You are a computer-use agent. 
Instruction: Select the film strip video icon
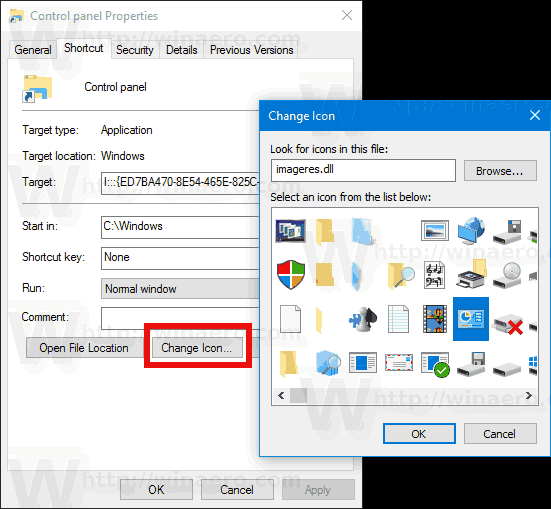435,319
